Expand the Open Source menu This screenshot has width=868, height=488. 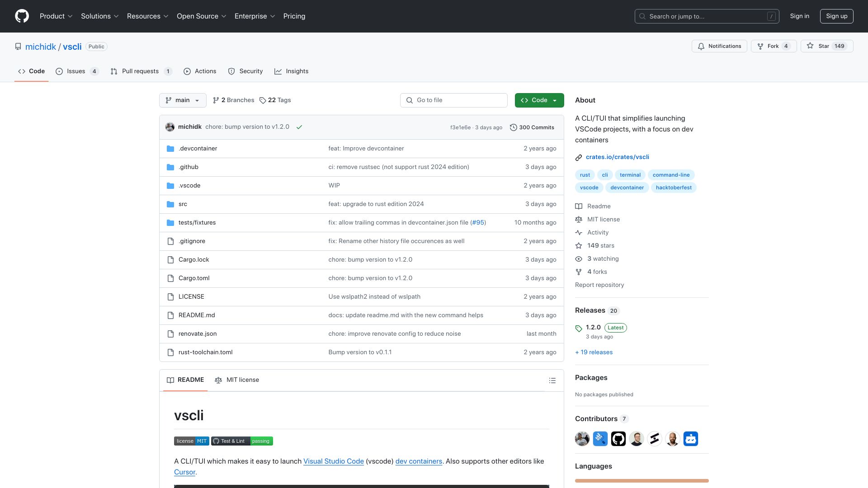point(201,16)
